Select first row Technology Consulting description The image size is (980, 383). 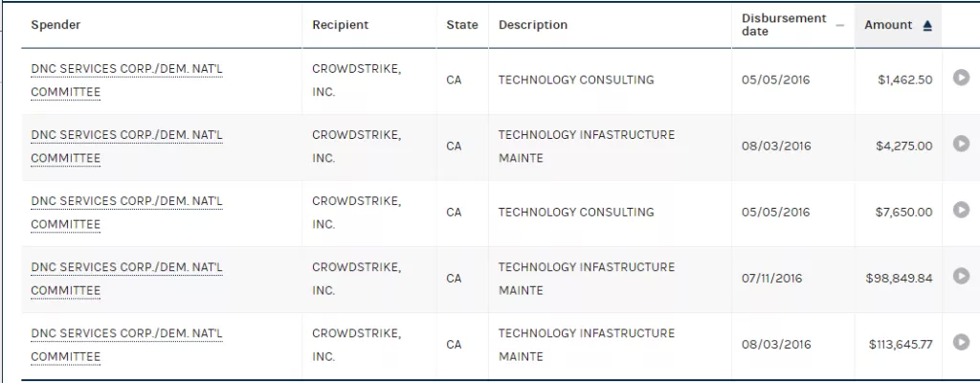point(576,80)
